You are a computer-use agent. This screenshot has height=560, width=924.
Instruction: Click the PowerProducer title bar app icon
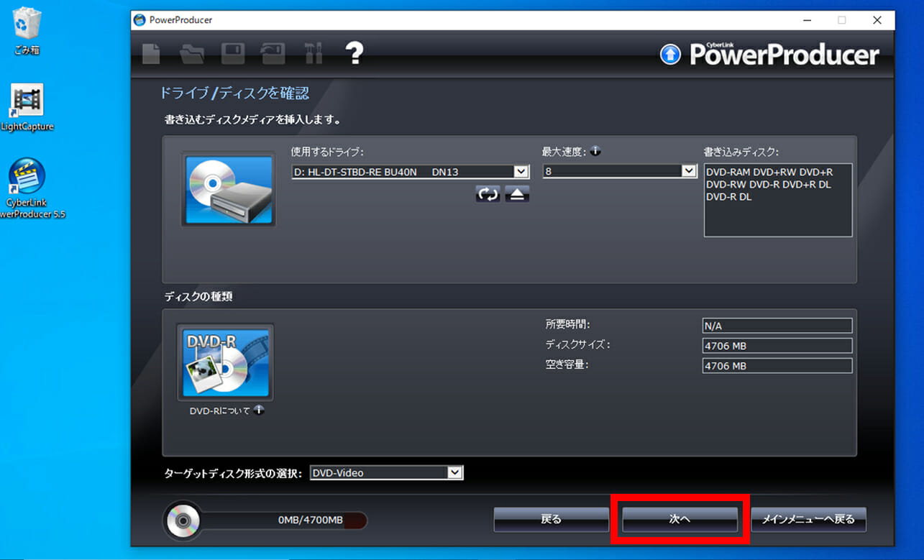[x=139, y=20]
